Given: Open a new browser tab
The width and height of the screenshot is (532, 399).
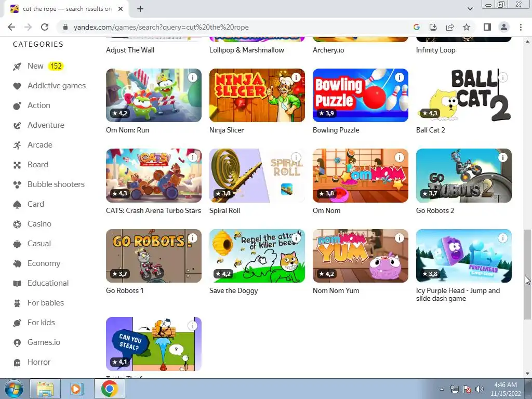Looking at the screenshot, I should 140,9.
